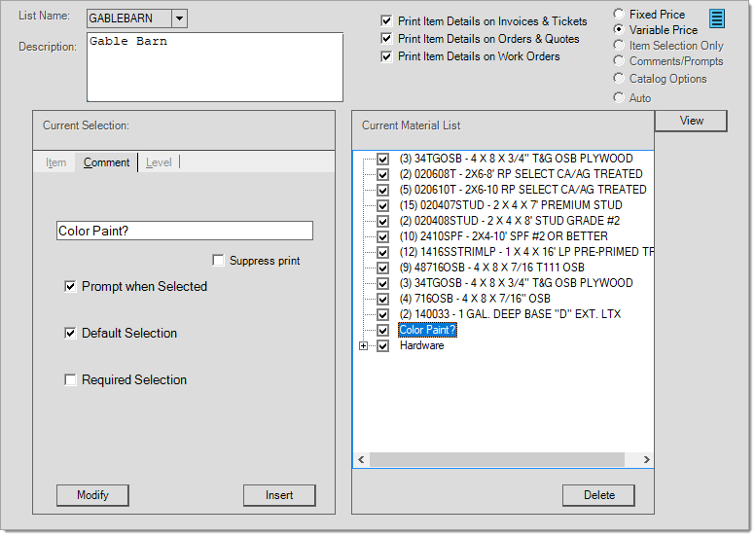Image resolution: width=756 pixels, height=537 pixels.
Task: Toggle Print Item Details on Orders & Quotes
Action: pyautogui.click(x=386, y=39)
